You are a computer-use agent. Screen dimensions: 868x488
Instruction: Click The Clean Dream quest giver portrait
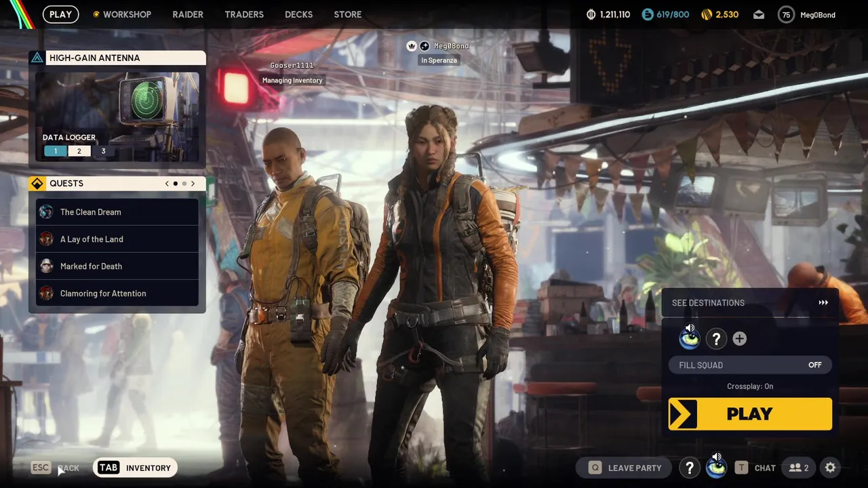pyautogui.click(x=46, y=212)
